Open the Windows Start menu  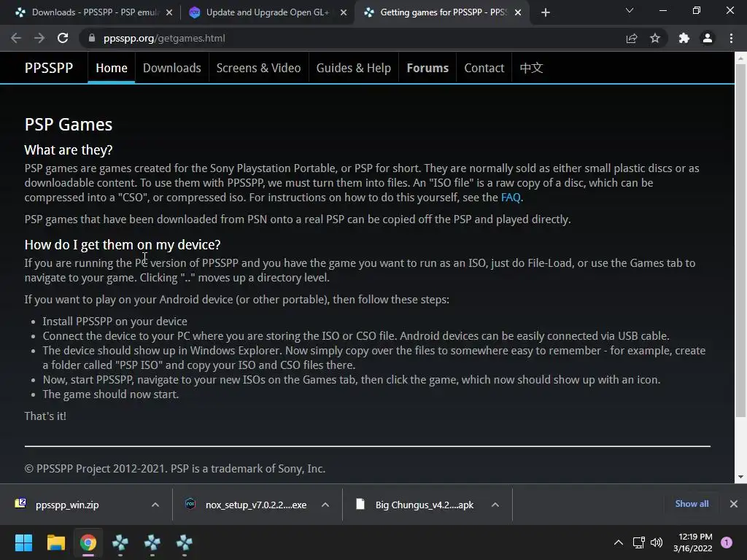pyautogui.click(x=23, y=542)
